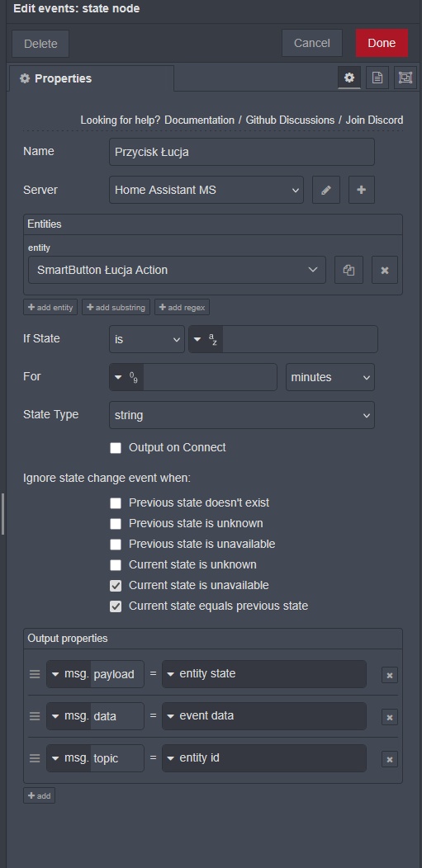Copy the SmartButton Łucja Action entity
Image resolution: width=422 pixels, height=868 pixels.
pos(349,270)
